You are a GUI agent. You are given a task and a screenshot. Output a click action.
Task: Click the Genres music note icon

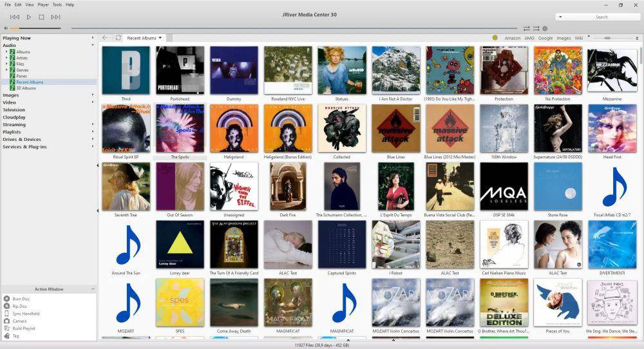click(12, 70)
